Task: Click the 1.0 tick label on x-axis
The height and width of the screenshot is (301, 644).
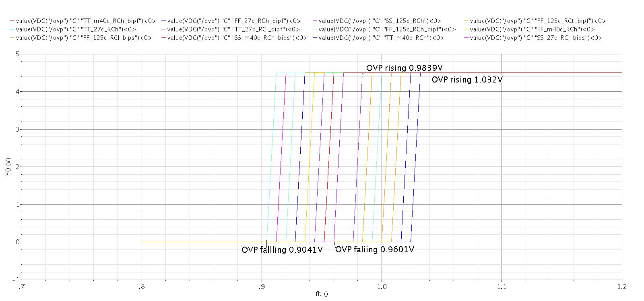Action: click(382, 287)
